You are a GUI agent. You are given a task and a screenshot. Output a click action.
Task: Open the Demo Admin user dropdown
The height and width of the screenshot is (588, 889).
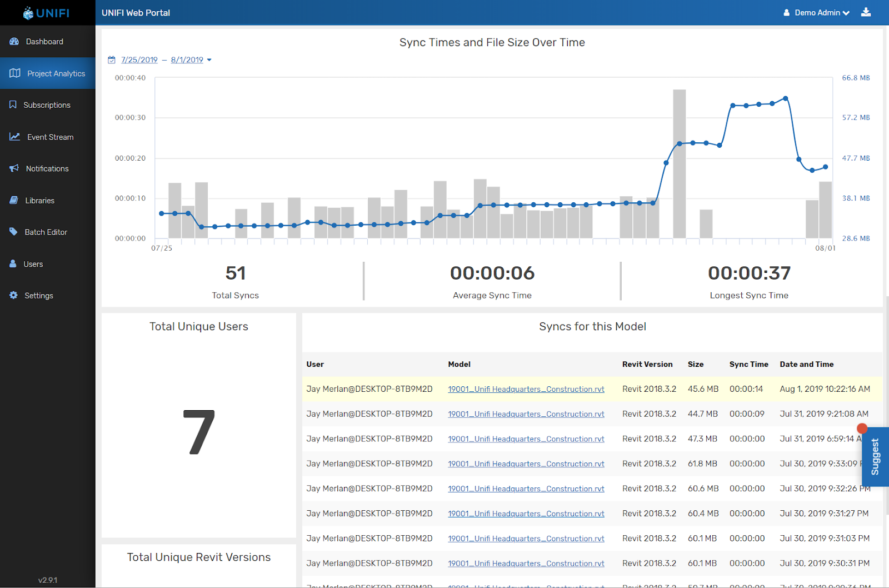pos(817,13)
